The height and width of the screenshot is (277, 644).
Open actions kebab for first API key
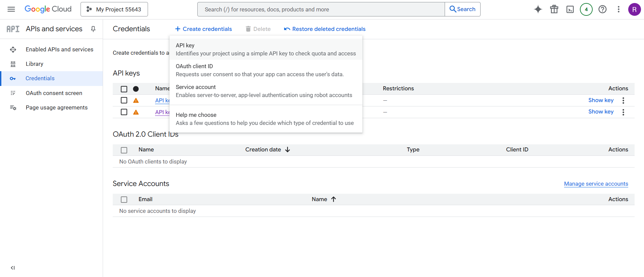coord(623,100)
